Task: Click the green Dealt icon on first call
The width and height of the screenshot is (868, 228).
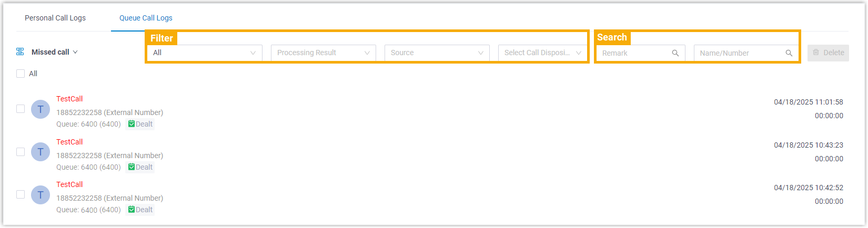Action: click(132, 125)
